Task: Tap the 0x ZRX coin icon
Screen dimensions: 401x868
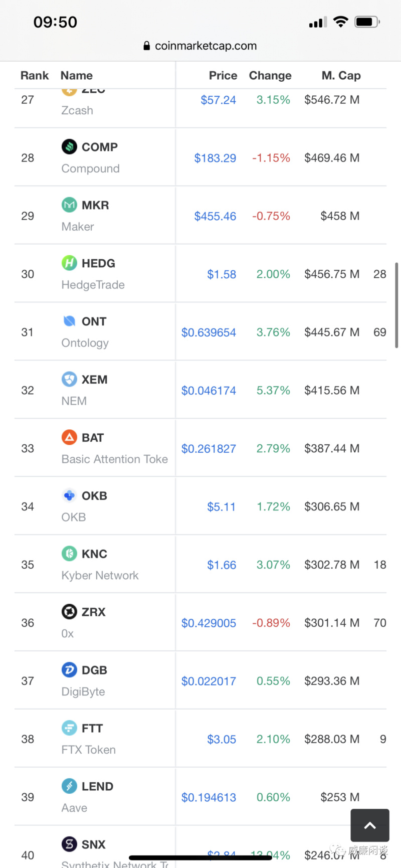Action: (69, 612)
